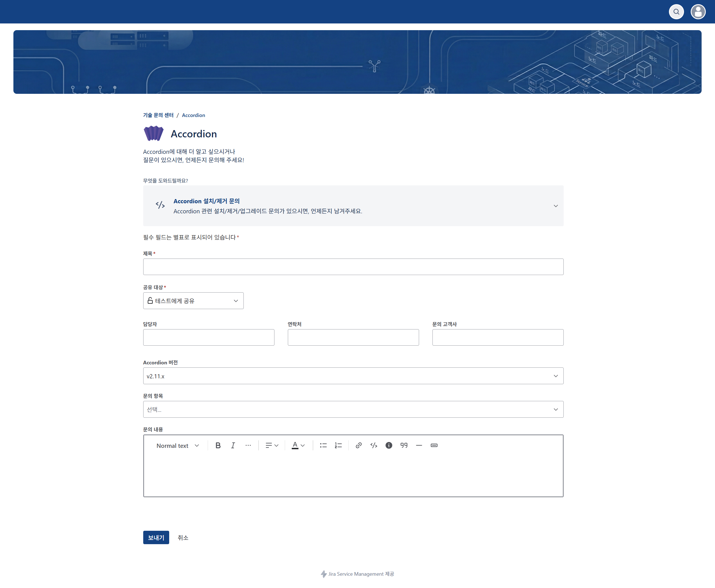Insert a code snippet block
This screenshot has width=715, height=588.
[374, 445]
